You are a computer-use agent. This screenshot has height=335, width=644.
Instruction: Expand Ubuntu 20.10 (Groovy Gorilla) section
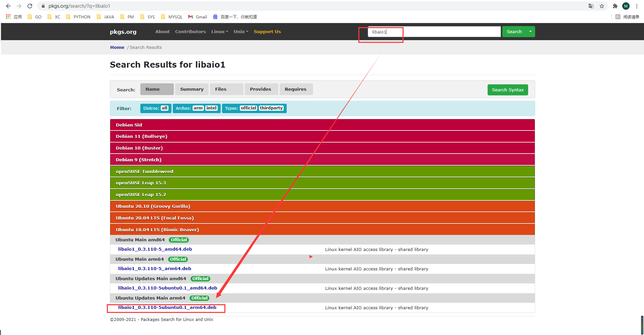point(322,206)
